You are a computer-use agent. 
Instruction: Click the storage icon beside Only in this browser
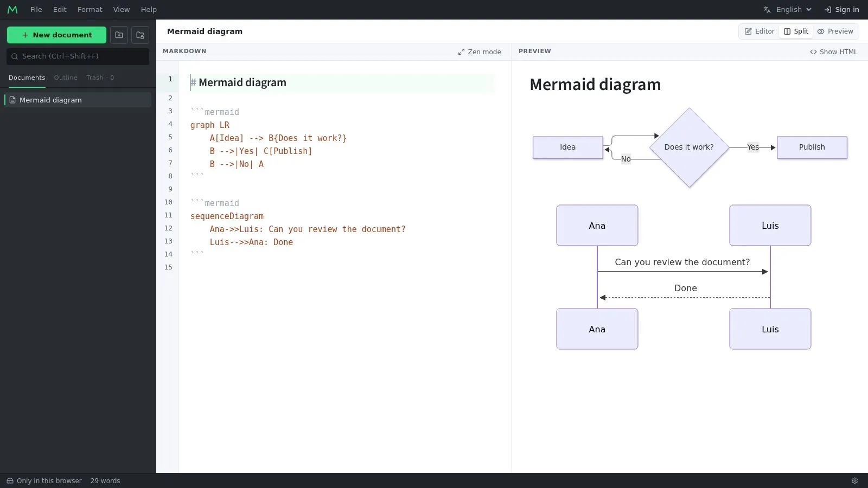tap(10, 481)
